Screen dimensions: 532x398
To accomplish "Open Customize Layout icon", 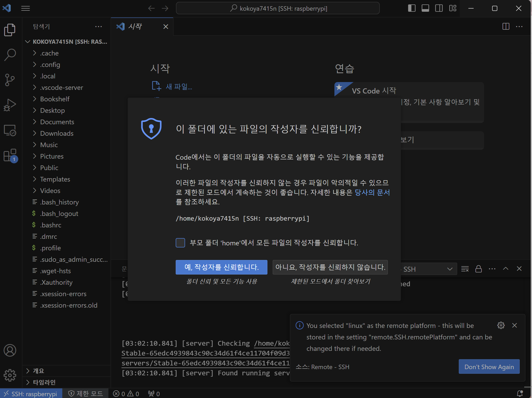I will coord(453,8).
